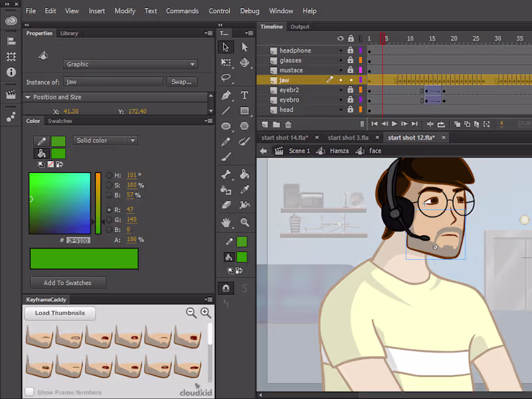The image size is (532, 399).
Task: Click the Swap... button
Action: coord(182,82)
